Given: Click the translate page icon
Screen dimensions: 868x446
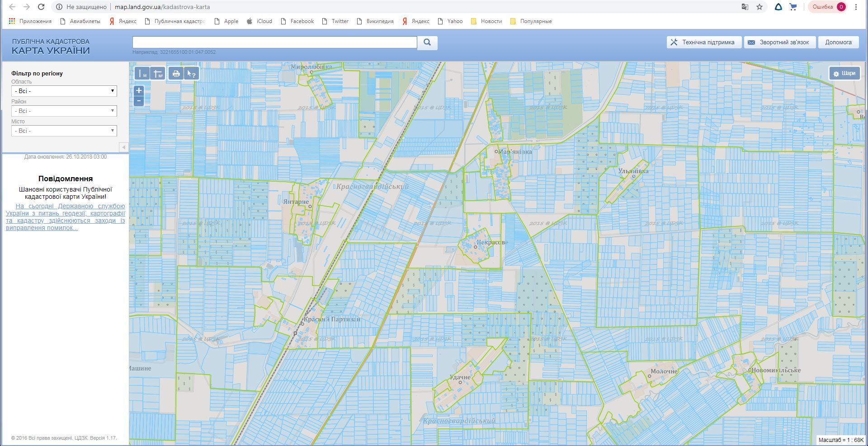Looking at the screenshot, I should 745,7.
